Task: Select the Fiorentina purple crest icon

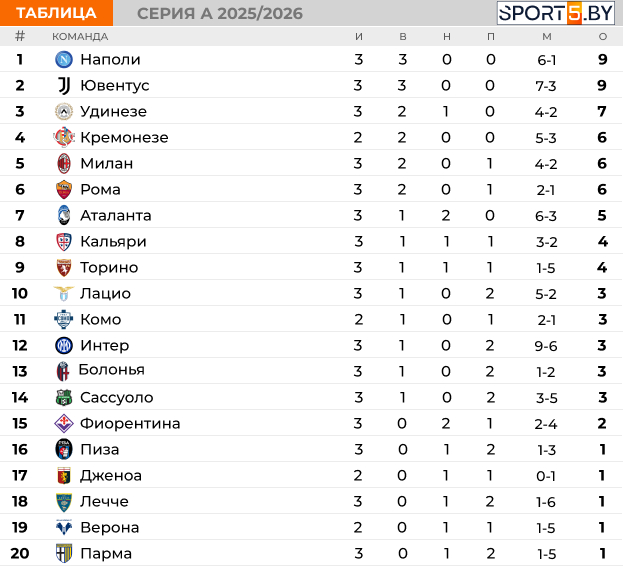Action: (64, 423)
